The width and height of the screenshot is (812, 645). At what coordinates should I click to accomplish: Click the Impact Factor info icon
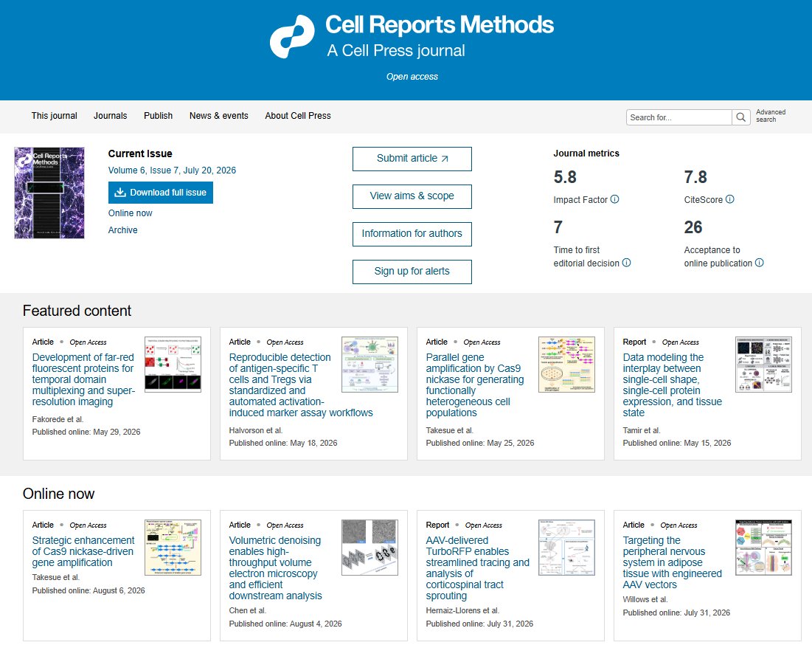pos(614,199)
